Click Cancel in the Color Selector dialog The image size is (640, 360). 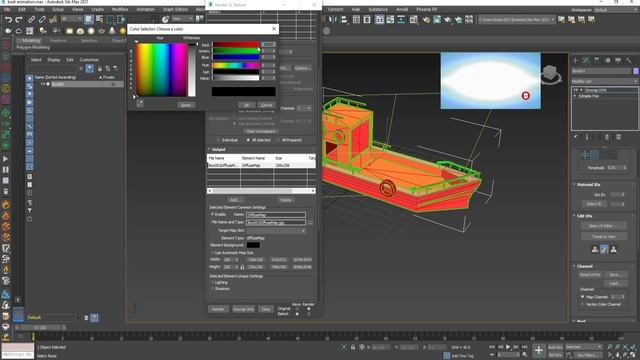pos(266,105)
